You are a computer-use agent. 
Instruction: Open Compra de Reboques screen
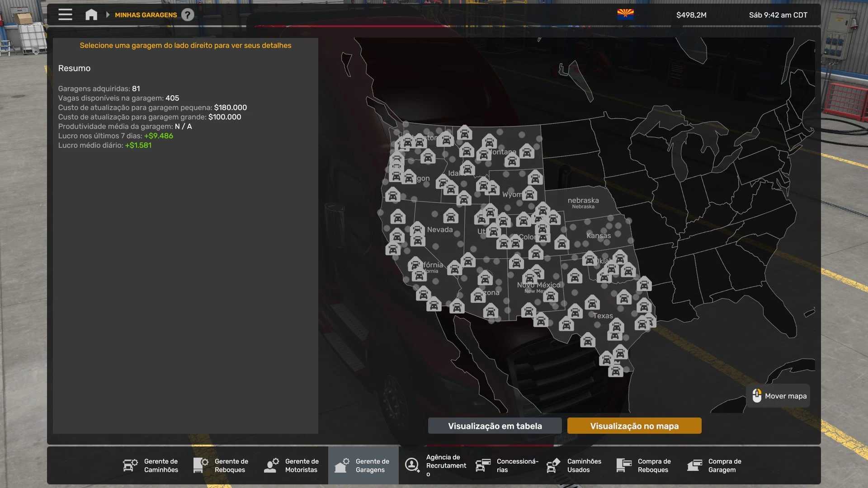644,465
